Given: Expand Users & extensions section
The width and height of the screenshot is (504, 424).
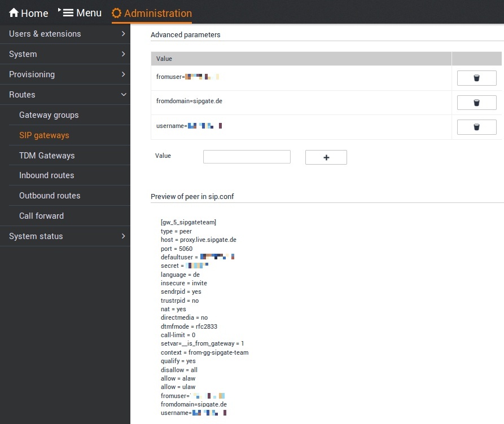Looking at the screenshot, I should [65, 34].
